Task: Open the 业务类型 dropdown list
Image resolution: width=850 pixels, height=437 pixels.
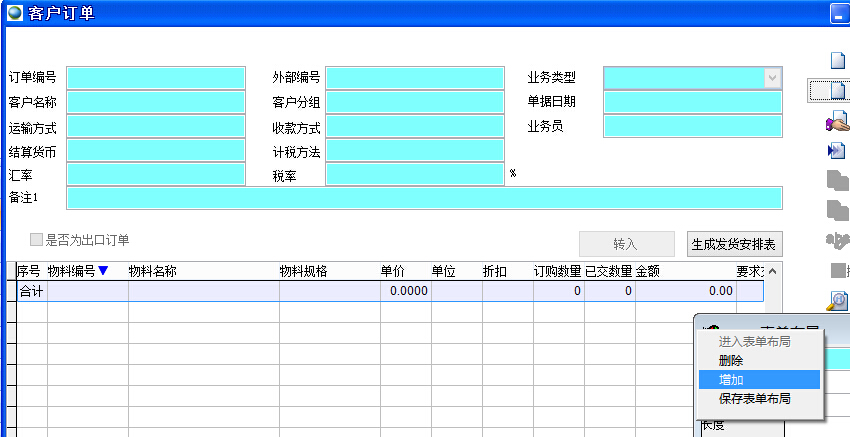Action: point(772,78)
